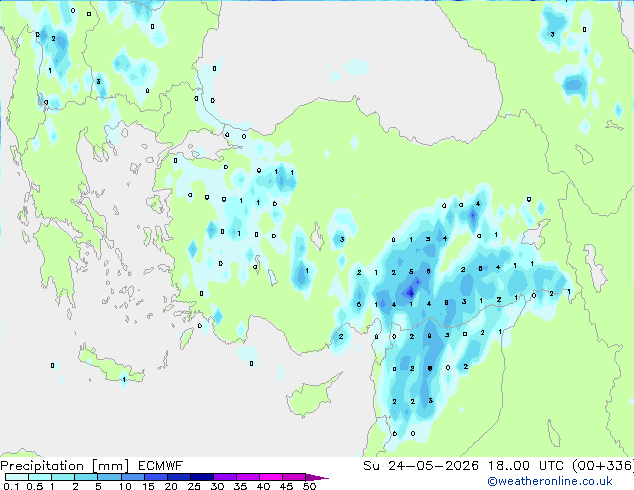Click the 'Precipitation [mm]' title text

65,466
